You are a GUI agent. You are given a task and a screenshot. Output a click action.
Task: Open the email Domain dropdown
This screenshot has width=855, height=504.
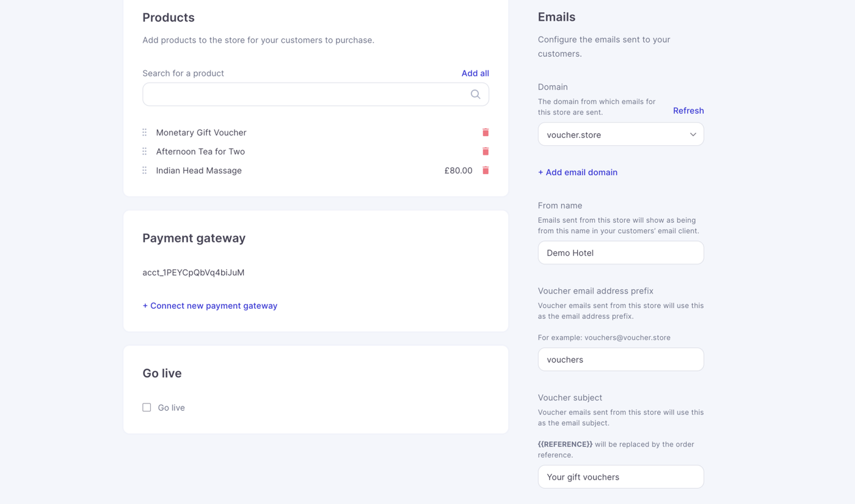620,134
